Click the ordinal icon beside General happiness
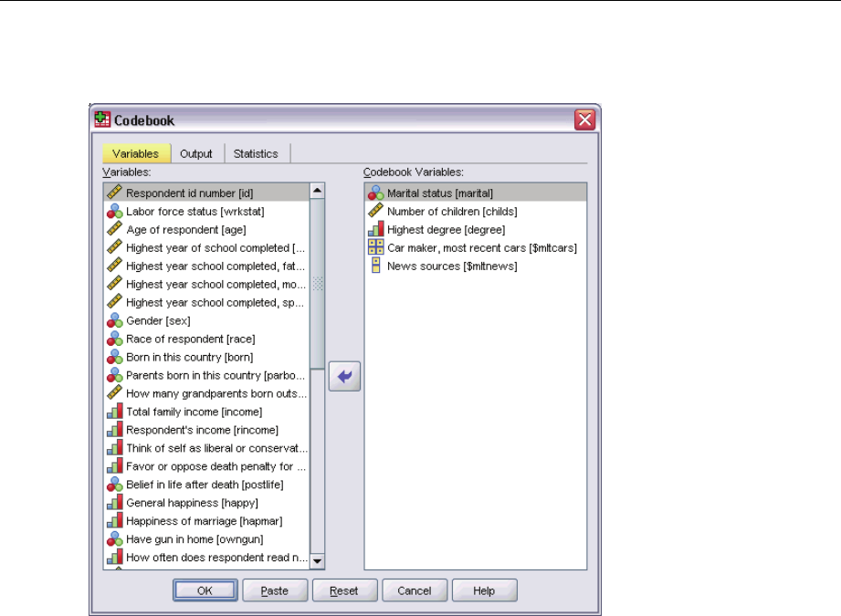Image resolution: width=841 pixels, height=616 pixels. [114, 503]
